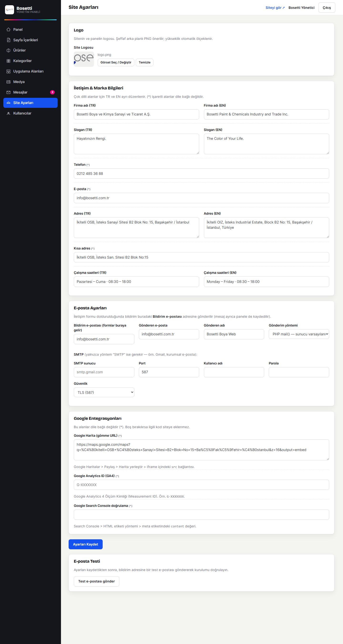Focus the E-posta input with info@bosetti.com.tr
Image resolution: width=343 pixels, height=644 pixels.
point(202,198)
